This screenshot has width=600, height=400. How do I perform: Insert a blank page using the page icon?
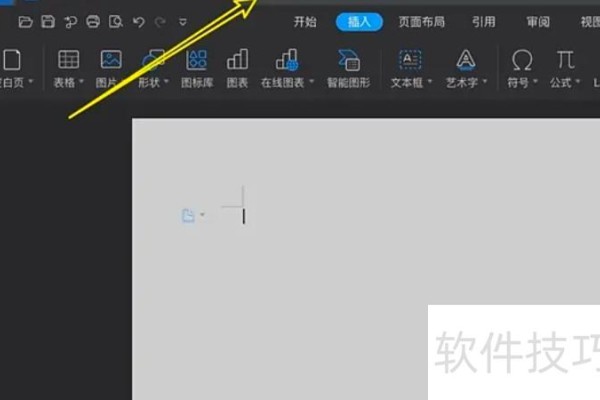[12, 60]
